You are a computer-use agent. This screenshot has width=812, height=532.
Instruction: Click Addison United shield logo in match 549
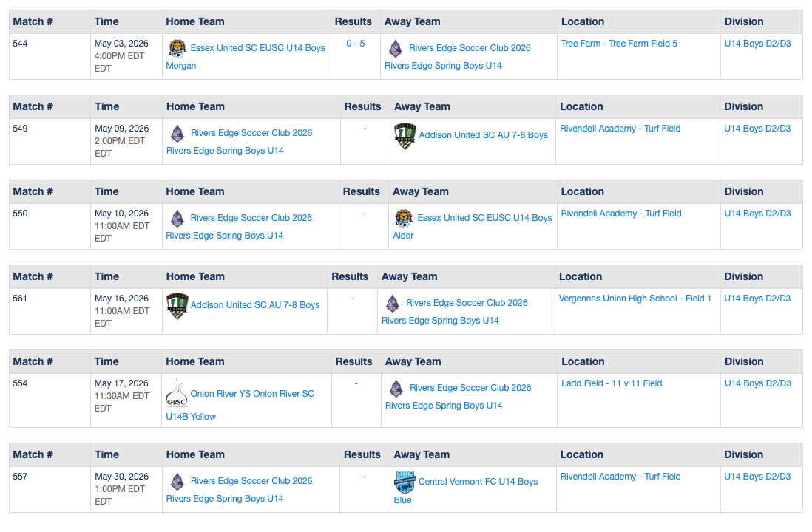(x=405, y=136)
